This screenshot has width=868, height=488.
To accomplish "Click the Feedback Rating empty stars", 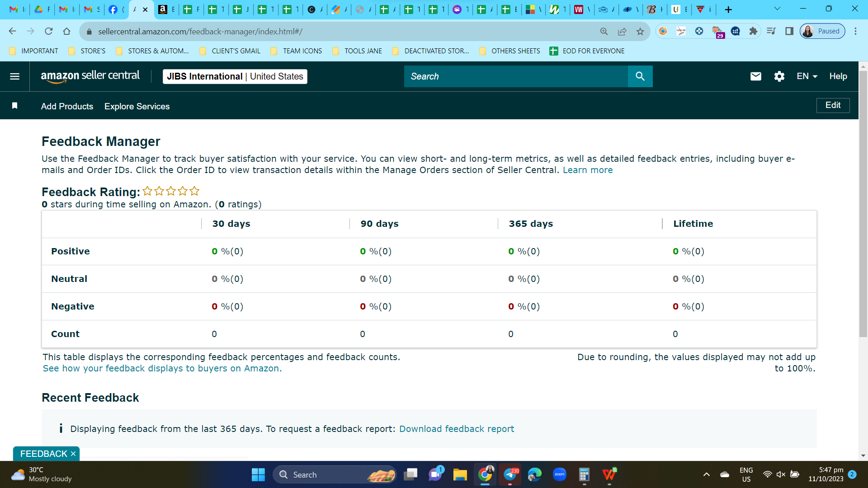I will pyautogui.click(x=171, y=191).
